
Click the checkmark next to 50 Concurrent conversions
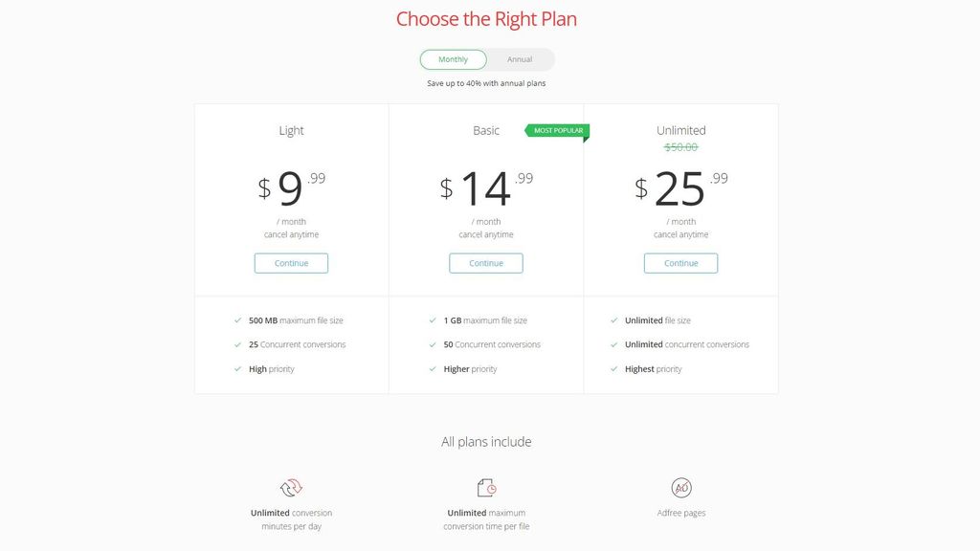pyautogui.click(x=434, y=344)
